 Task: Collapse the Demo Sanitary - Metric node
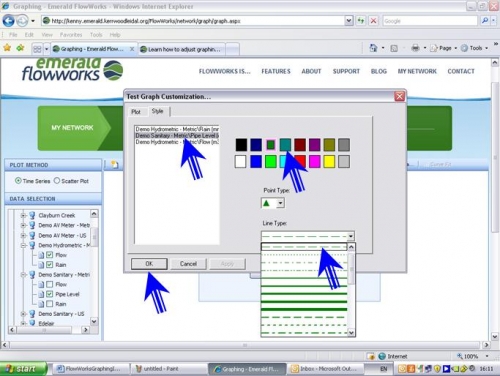point(23,275)
